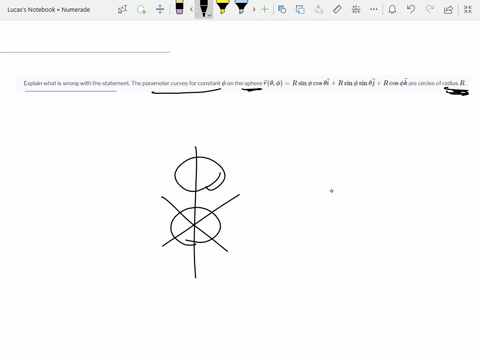Screen dimensions: 480x360
Task: Exit full screen mode
Action: coord(468,9)
